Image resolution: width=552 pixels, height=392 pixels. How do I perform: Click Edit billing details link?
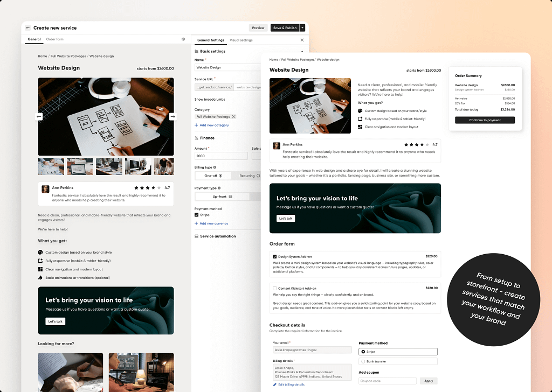(x=292, y=384)
